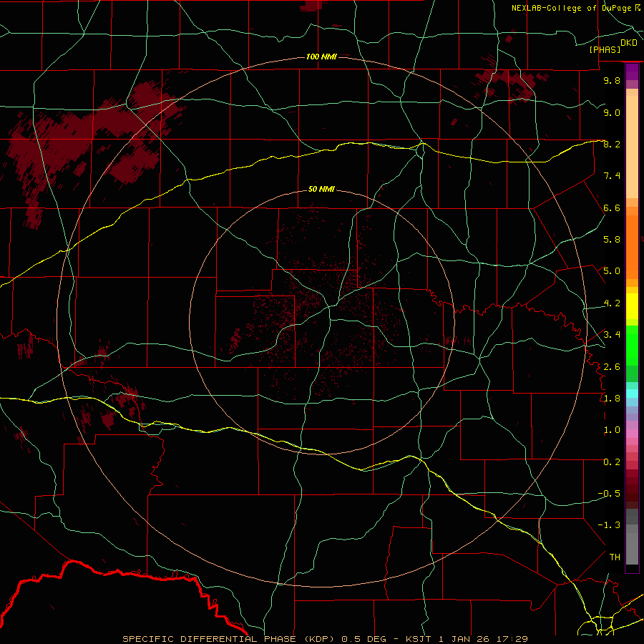Click the 5.0 scale value label
The width and height of the screenshot is (644, 644).
click(x=612, y=271)
